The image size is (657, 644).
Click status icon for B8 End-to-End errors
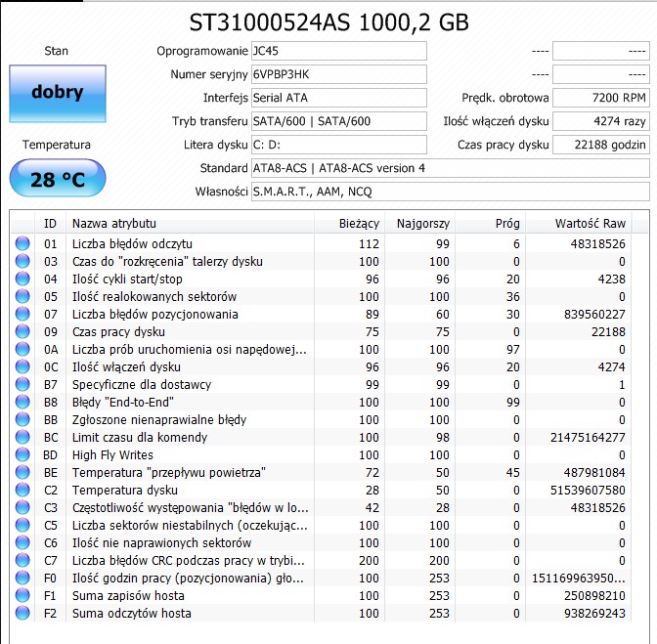pos(22,402)
